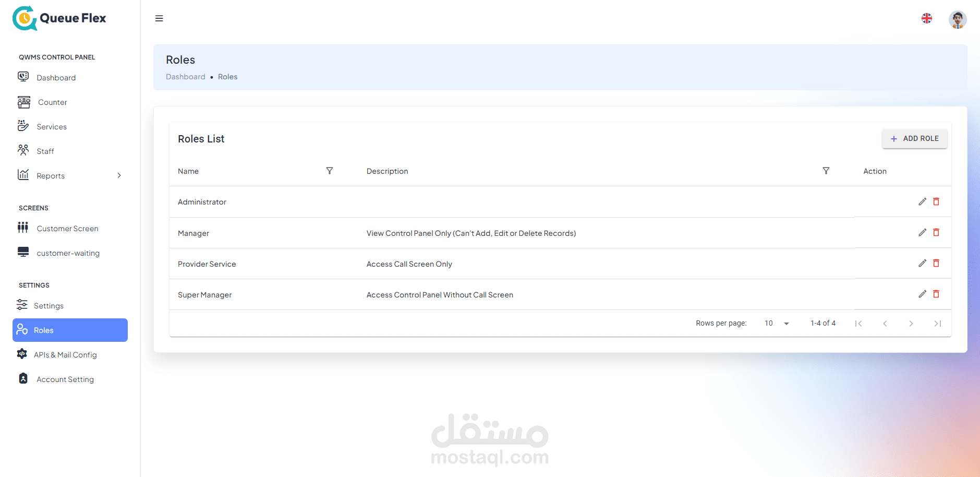The image size is (980, 477).
Task: Select the highlighted Roles menu item
Action: pos(70,330)
